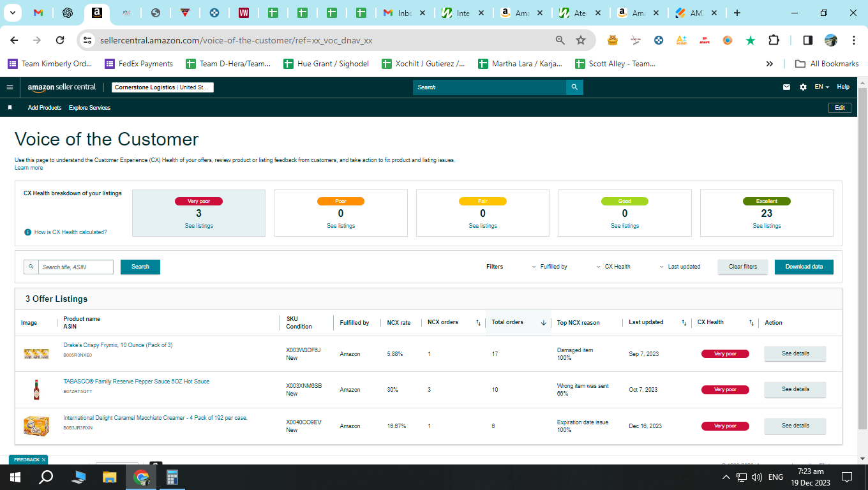The width and height of the screenshot is (868, 490).
Task: Open the volume icon in system tray
Action: point(757,477)
